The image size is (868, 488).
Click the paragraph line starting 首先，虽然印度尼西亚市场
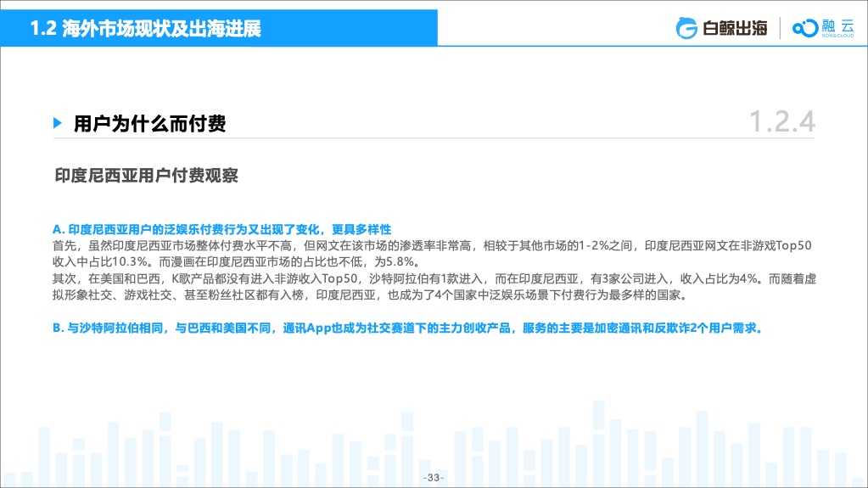coord(432,245)
